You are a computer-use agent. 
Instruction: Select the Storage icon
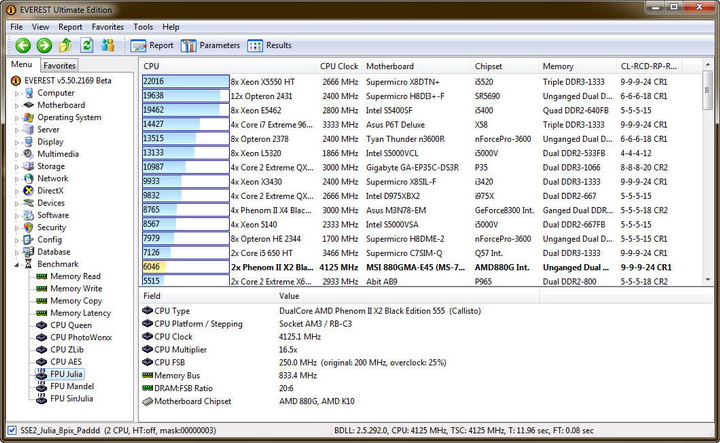click(29, 166)
